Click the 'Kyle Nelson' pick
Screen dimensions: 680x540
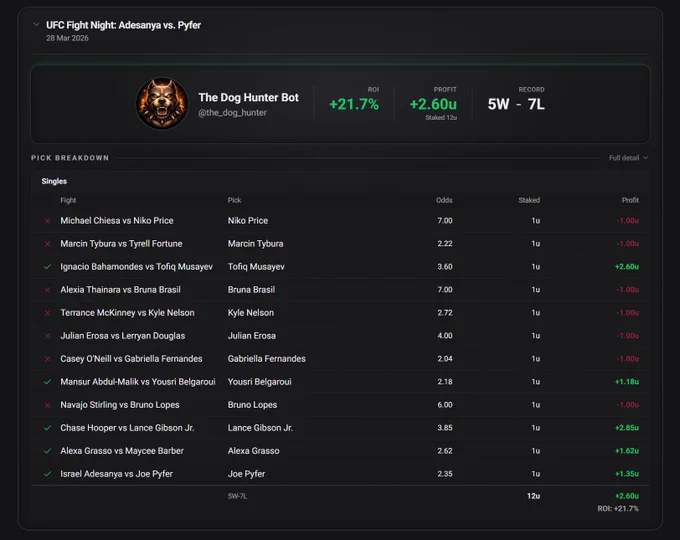251,313
